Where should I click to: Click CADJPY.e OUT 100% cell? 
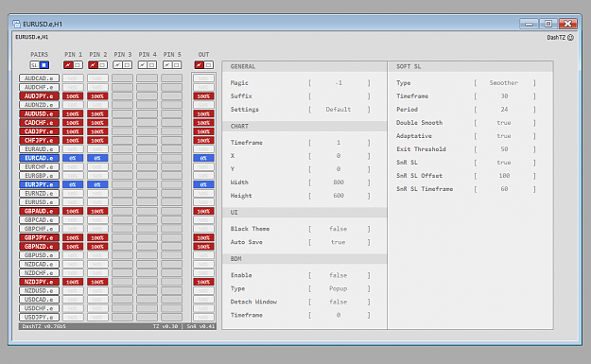203,131
